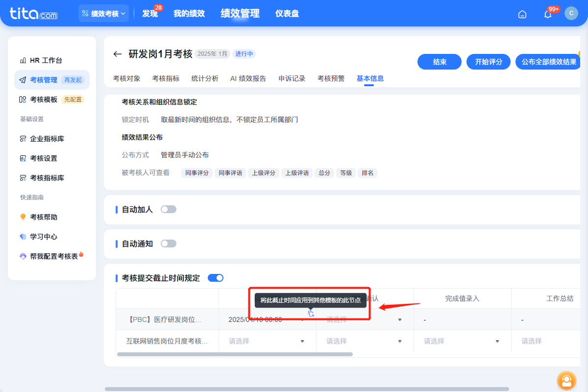Enable the 自动通知 toggle
Viewport: 588px width, 392px height.
[x=169, y=243]
